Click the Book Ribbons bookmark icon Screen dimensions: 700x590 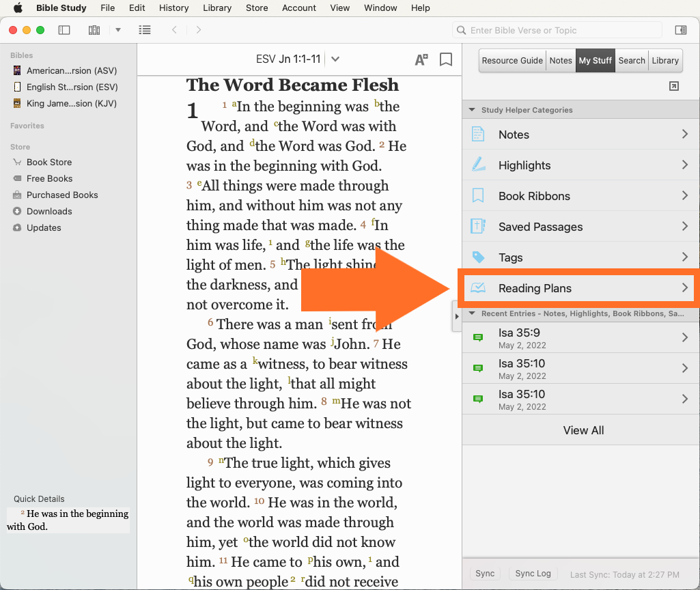(478, 195)
